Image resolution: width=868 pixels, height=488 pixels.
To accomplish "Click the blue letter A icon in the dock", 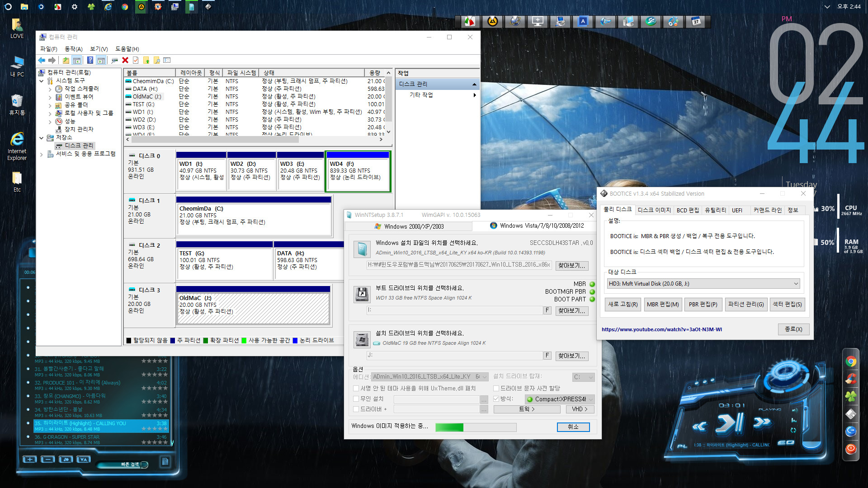I will tap(583, 21).
